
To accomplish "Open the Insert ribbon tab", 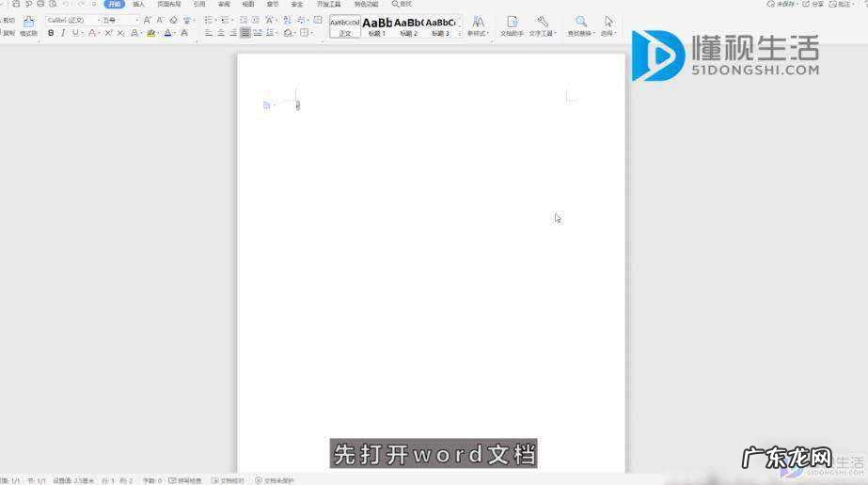I will [138, 4].
